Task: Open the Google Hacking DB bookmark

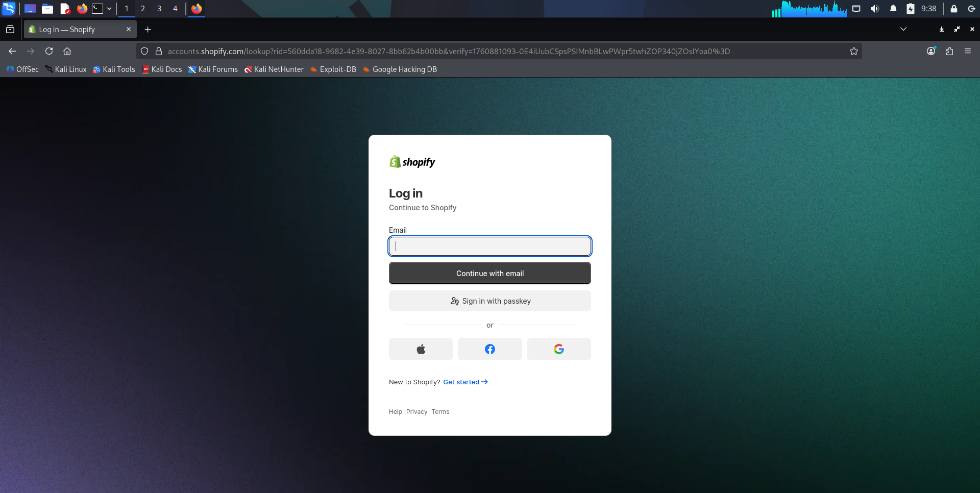Action: pyautogui.click(x=400, y=69)
